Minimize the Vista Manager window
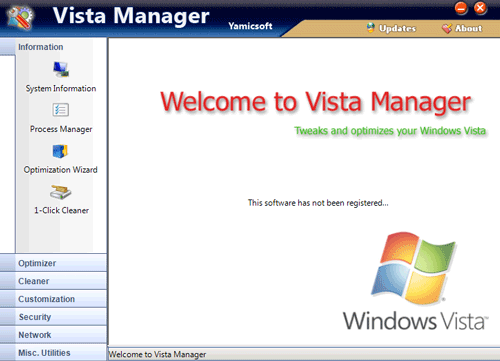The image size is (500, 361). [461, 8]
